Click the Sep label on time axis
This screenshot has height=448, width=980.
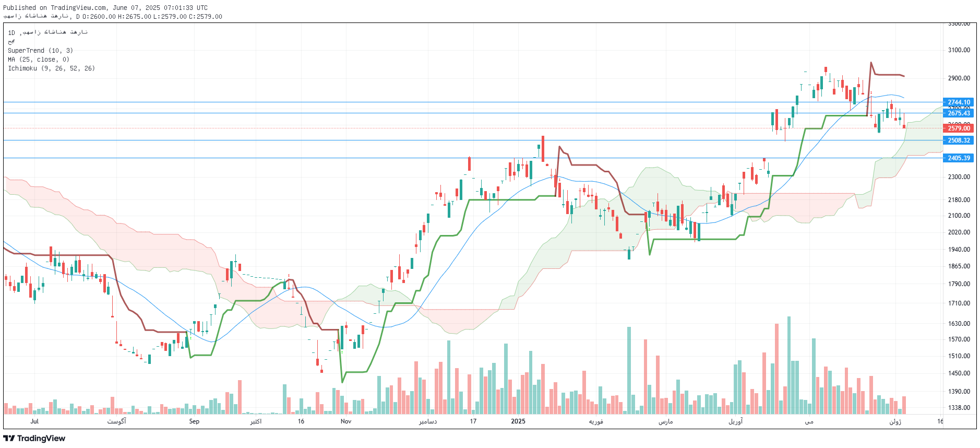(x=194, y=421)
